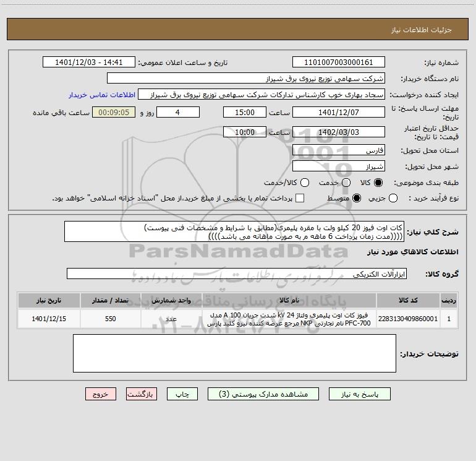The width and height of the screenshot is (476, 461).
Task: Click the need date cell 1401/12/15
Action: pyautogui.click(x=49, y=319)
